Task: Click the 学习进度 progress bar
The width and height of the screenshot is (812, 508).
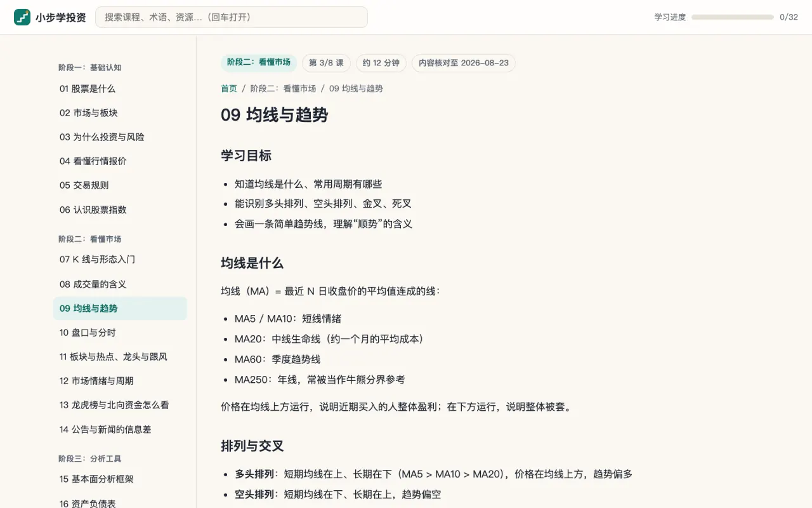Action: [x=733, y=17]
